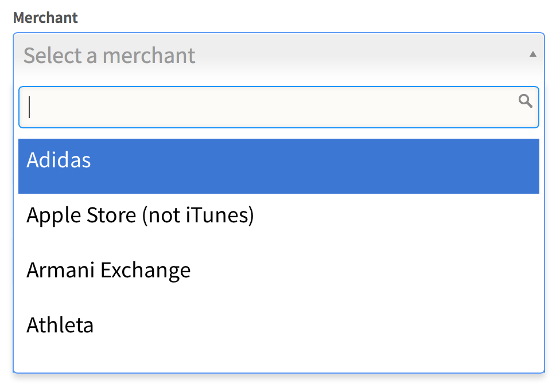Select Adidas from the merchant list
Image resolution: width=560 pixels, height=392 pixels.
pos(59,160)
